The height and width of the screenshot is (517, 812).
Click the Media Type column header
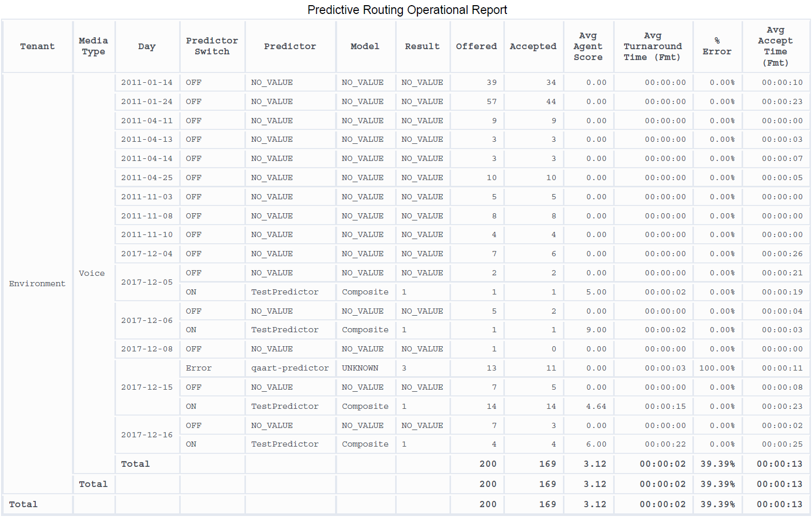[x=93, y=47]
